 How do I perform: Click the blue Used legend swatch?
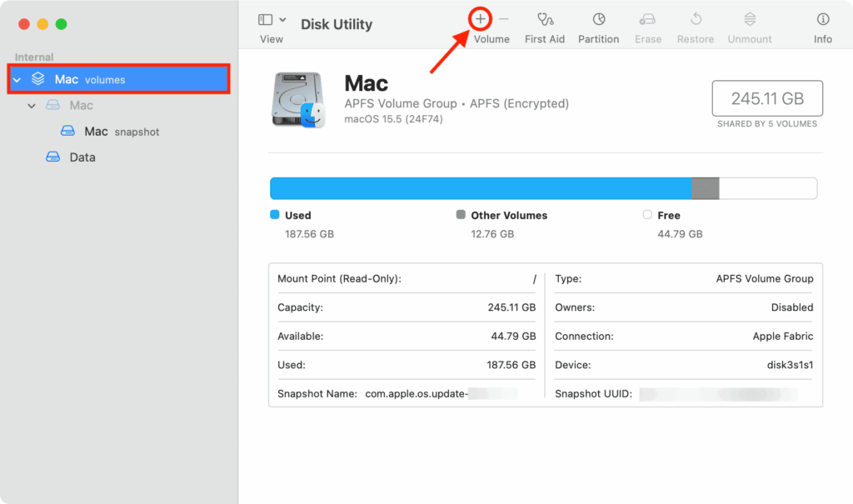275,214
